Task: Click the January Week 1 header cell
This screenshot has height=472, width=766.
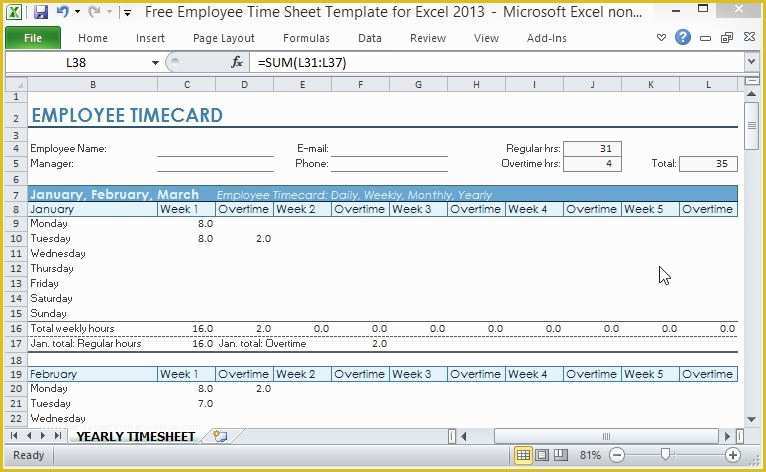Action: point(186,209)
